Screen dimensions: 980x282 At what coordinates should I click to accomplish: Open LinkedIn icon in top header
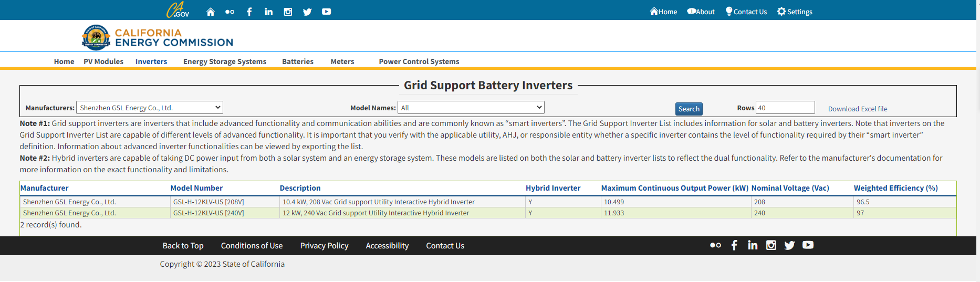pyautogui.click(x=268, y=12)
